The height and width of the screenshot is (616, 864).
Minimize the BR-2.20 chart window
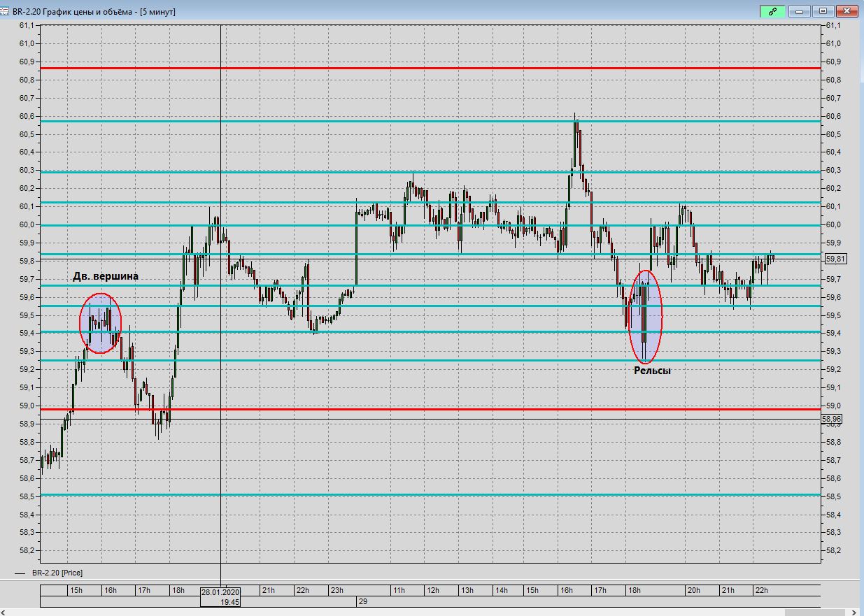coord(800,11)
